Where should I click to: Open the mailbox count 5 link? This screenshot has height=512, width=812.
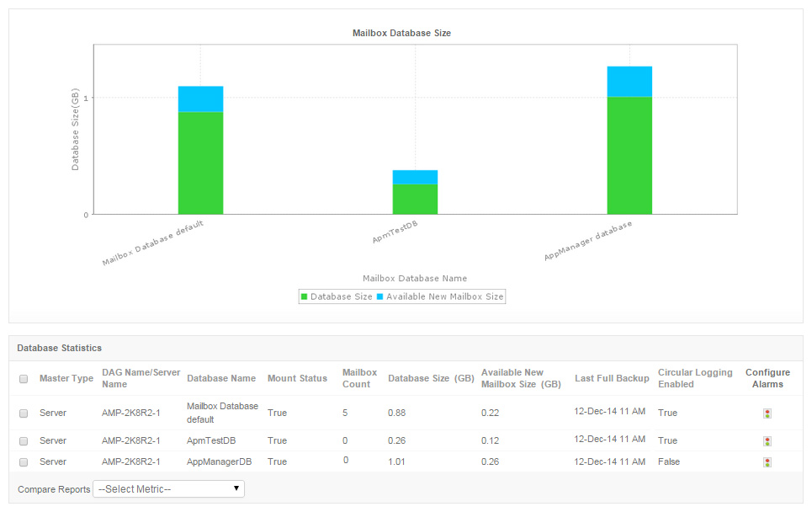345,413
